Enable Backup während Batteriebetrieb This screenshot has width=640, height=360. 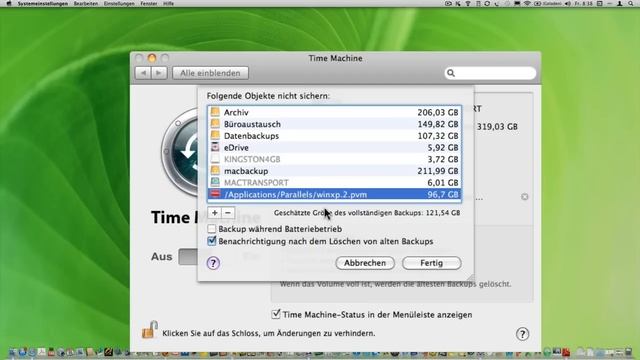click(x=211, y=229)
